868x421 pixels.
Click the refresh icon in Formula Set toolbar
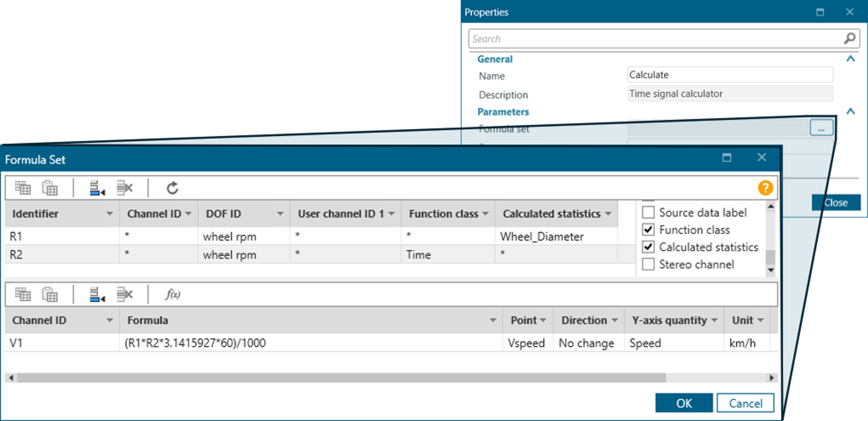pyautogui.click(x=172, y=188)
